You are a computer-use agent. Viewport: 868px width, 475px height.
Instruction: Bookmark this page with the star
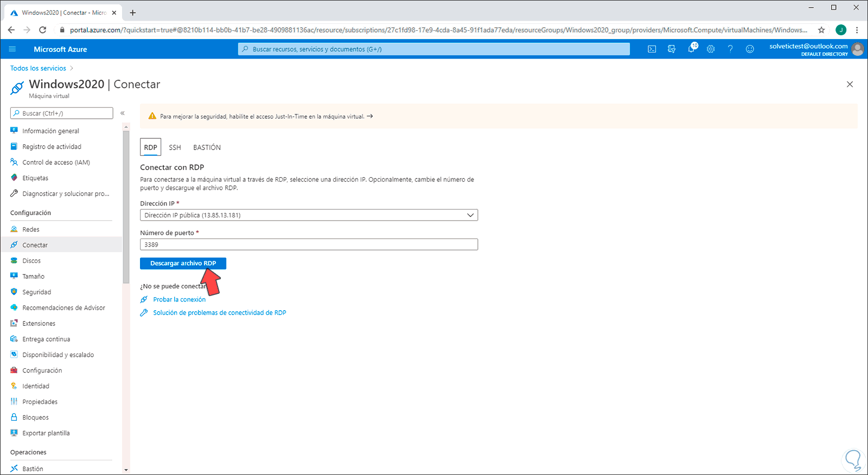click(x=821, y=30)
